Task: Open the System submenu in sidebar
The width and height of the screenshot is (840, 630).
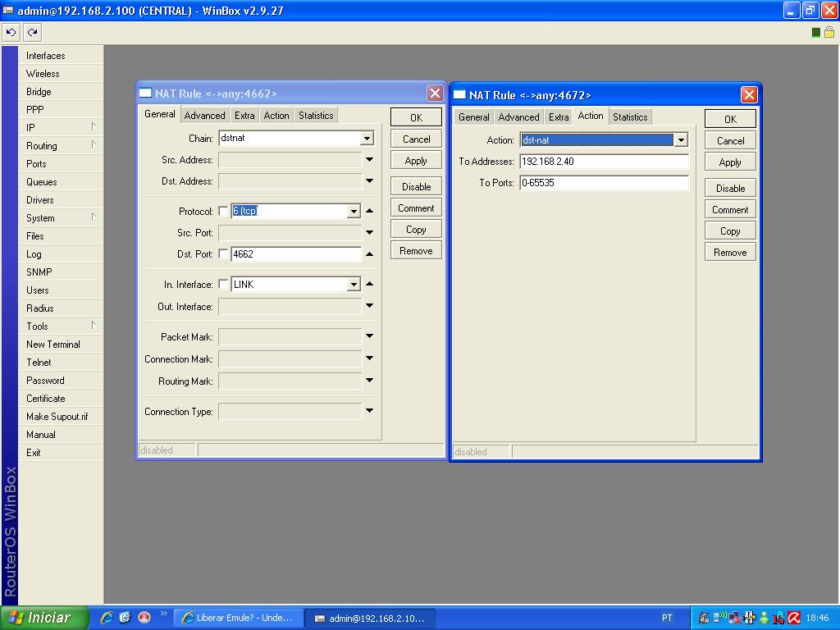Action: [x=61, y=218]
